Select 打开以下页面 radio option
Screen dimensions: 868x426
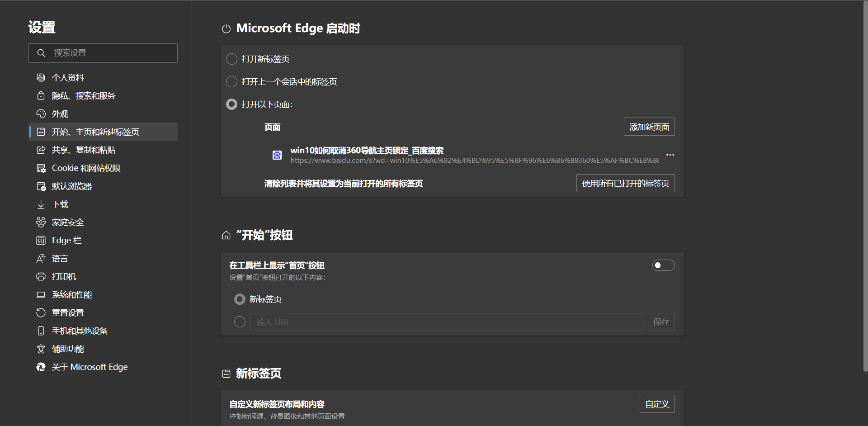231,104
